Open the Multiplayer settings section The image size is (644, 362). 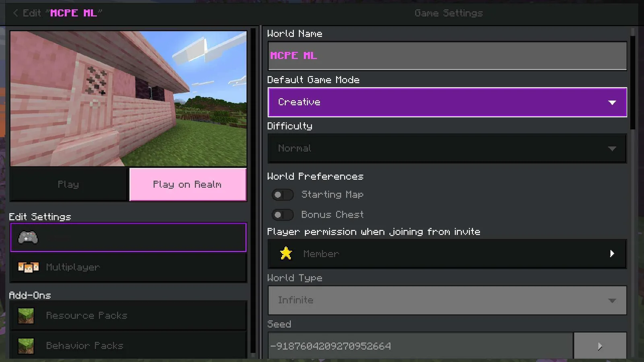tap(128, 267)
